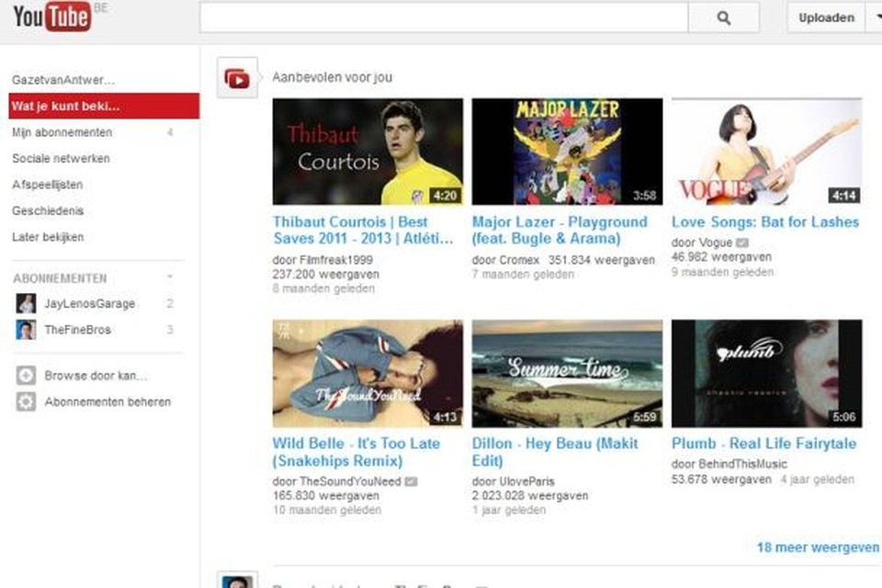The height and width of the screenshot is (588, 882).
Task: Open title Dillon - Hey Beau (Makit Edit)
Action: [555, 452]
